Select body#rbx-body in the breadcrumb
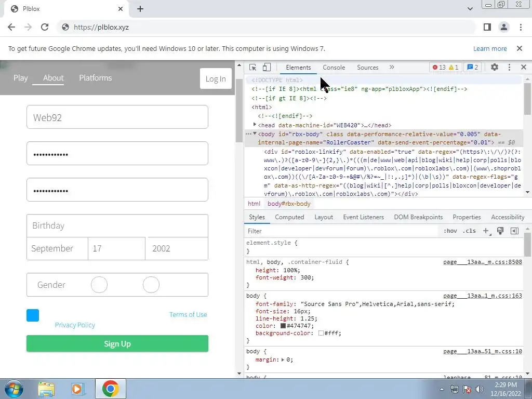Viewport: 532px width, 399px height. [289, 204]
